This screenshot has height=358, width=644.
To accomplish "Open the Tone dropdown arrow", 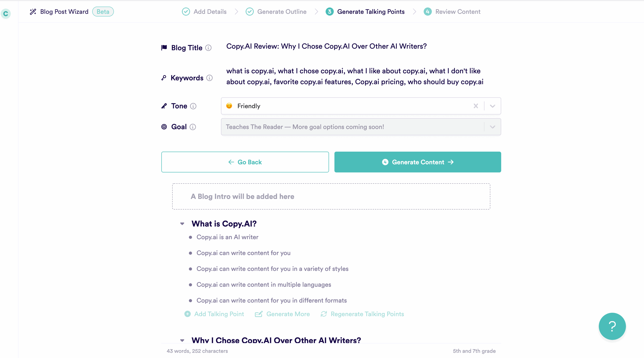I will click(493, 106).
